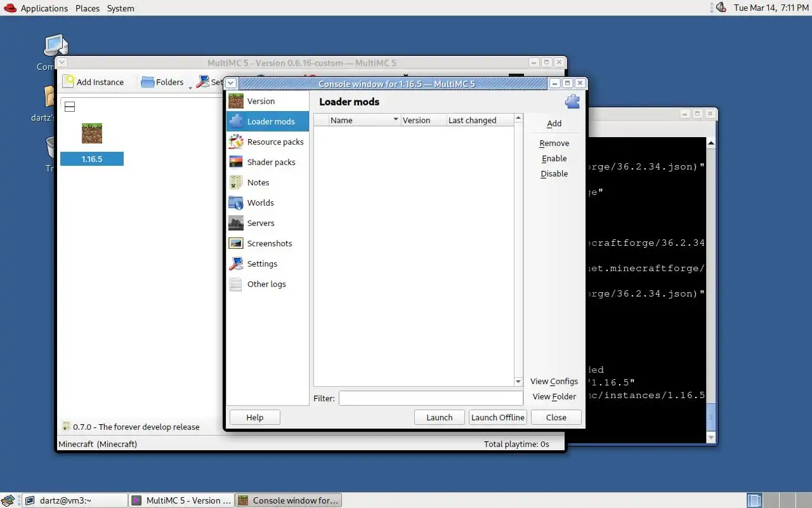Click the Launch button
Image resolution: width=812 pixels, height=508 pixels.
(440, 417)
